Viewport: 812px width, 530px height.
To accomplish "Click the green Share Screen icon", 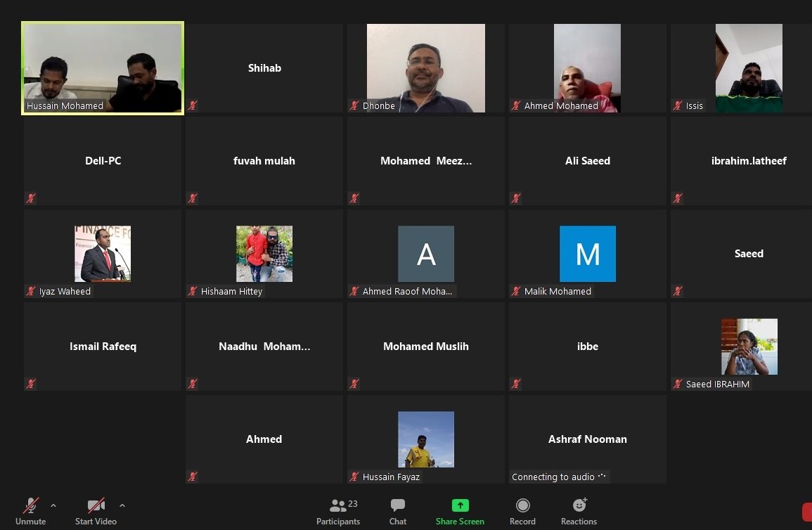I will [x=460, y=505].
